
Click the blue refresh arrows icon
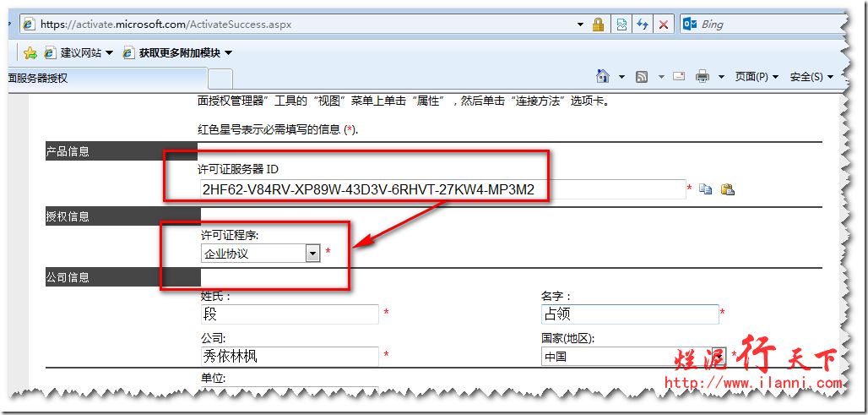click(x=643, y=25)
